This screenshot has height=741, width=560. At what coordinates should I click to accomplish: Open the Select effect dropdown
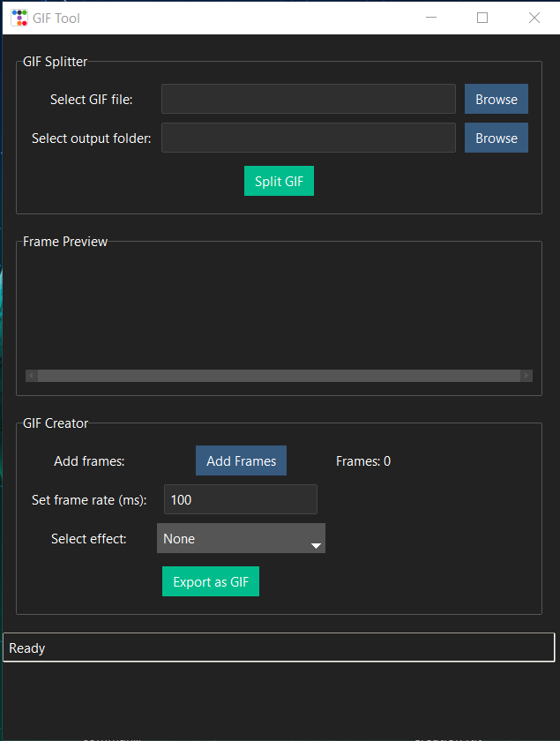click(241, 538)
